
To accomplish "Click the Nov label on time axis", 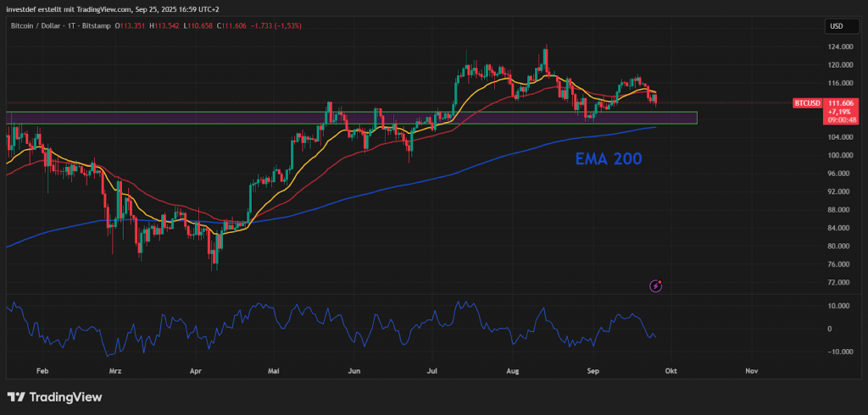I will coord(750,371).
